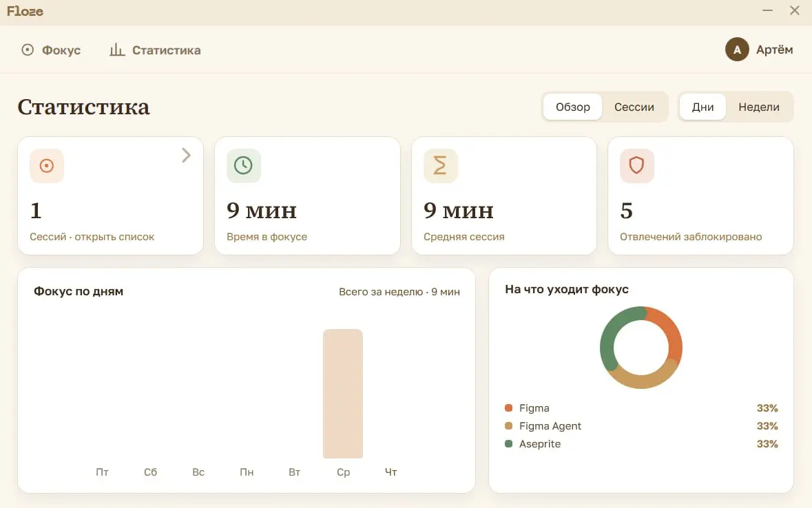Close the Floze window
812x508 pixels.
(x=794, y=10)
